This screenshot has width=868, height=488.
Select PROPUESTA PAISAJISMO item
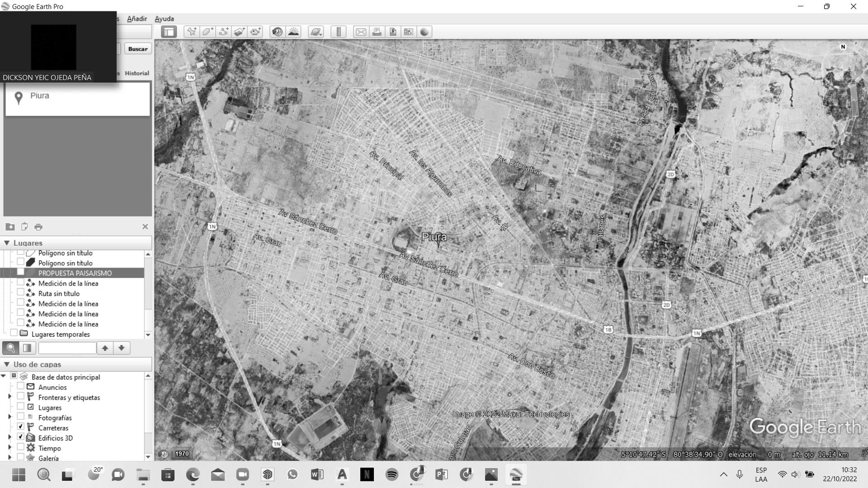pyautogui.click(x=75, y=273)
